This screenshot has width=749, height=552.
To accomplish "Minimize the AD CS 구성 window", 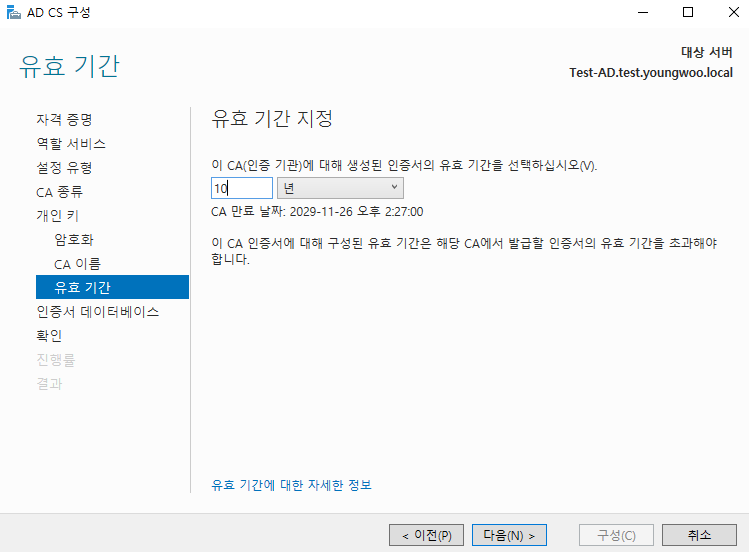I will 643,12.
